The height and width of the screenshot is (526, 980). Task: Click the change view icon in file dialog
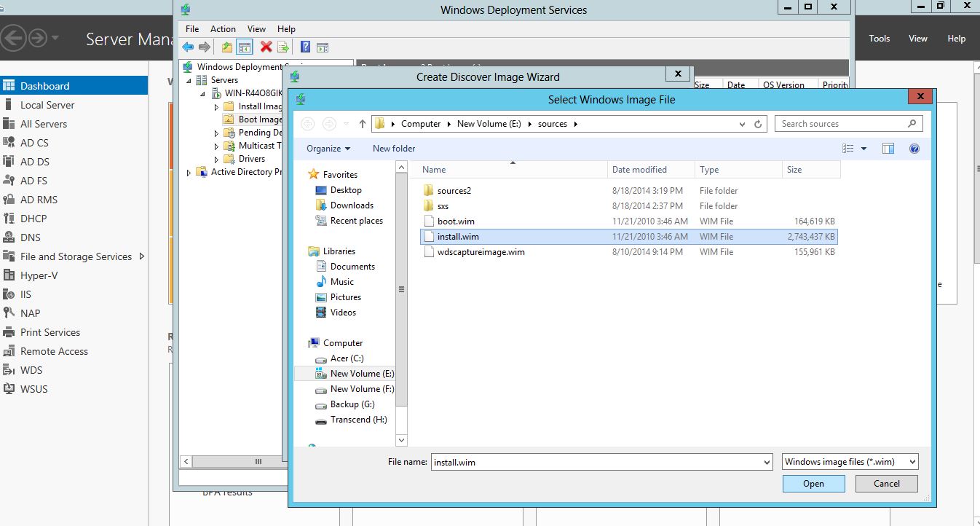pyautogui.click(x=848, y=149)
